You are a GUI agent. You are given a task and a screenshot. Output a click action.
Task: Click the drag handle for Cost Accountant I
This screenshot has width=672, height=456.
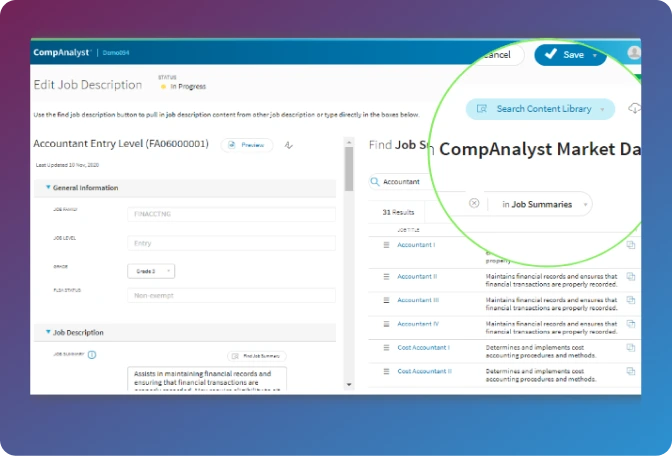pos(386,348)
